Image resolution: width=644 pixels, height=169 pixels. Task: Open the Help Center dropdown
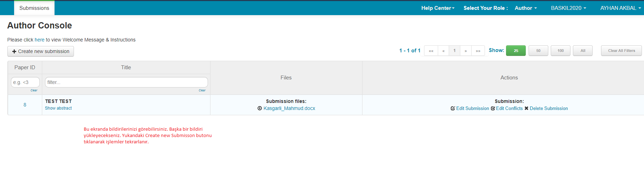438,8
